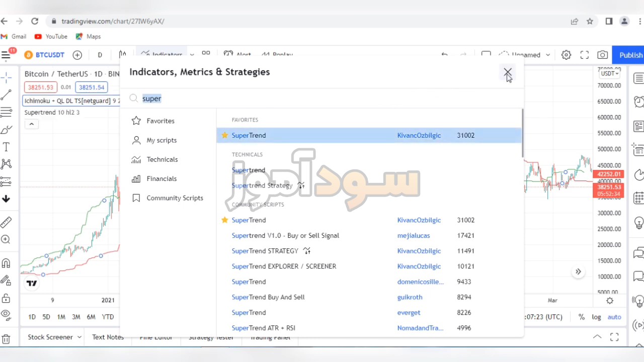Select the trend line drawing tool
Viewport: 644px width, 362px height.
coord(6,95)
